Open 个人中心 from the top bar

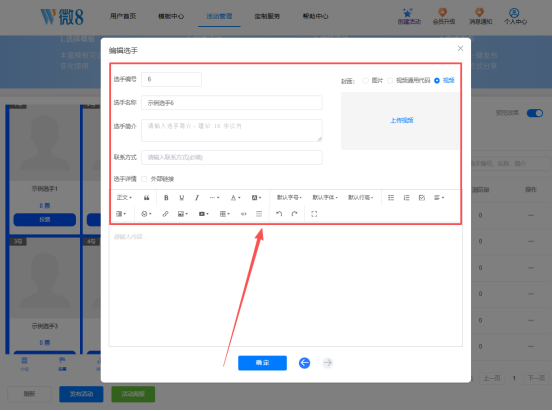tap(515, 17)
